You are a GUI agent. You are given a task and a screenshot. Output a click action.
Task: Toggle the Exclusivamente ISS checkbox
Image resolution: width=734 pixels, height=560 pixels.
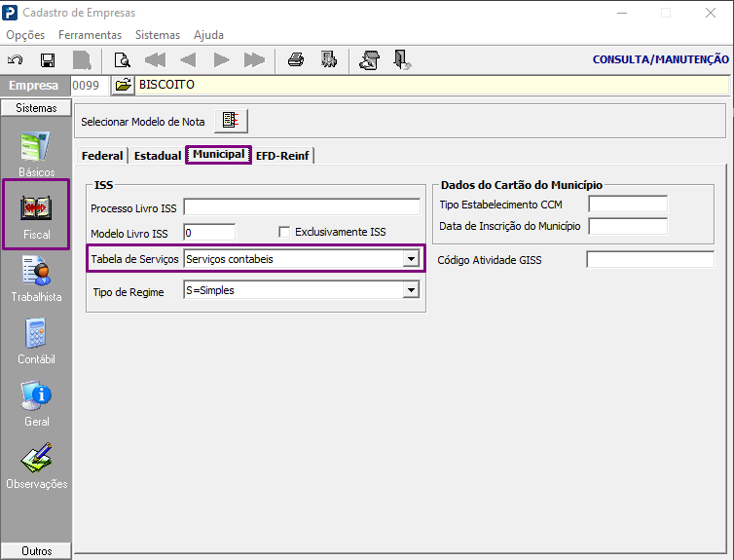284,232
